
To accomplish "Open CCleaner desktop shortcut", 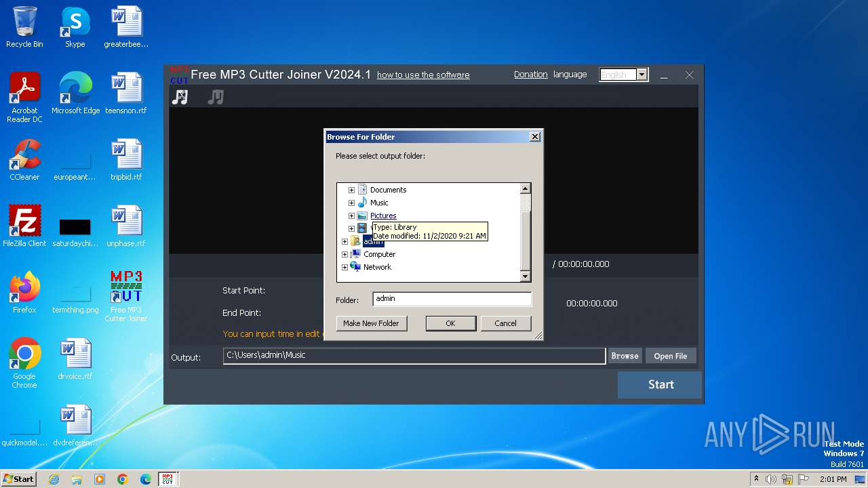I will [24, 161].
